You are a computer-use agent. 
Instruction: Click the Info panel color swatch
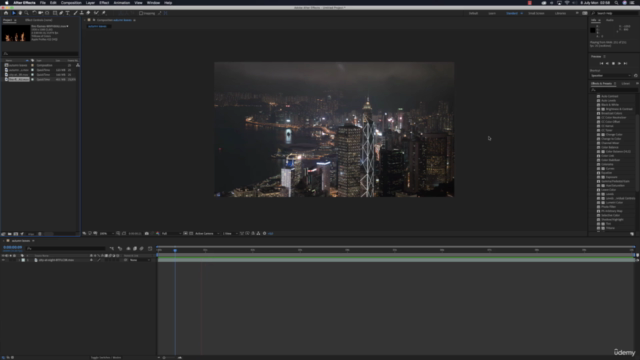coord(593,30)
